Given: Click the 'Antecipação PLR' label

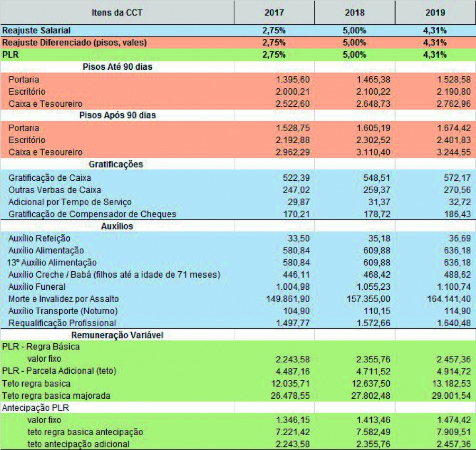Looking at the screenshot, I should 35,408.
